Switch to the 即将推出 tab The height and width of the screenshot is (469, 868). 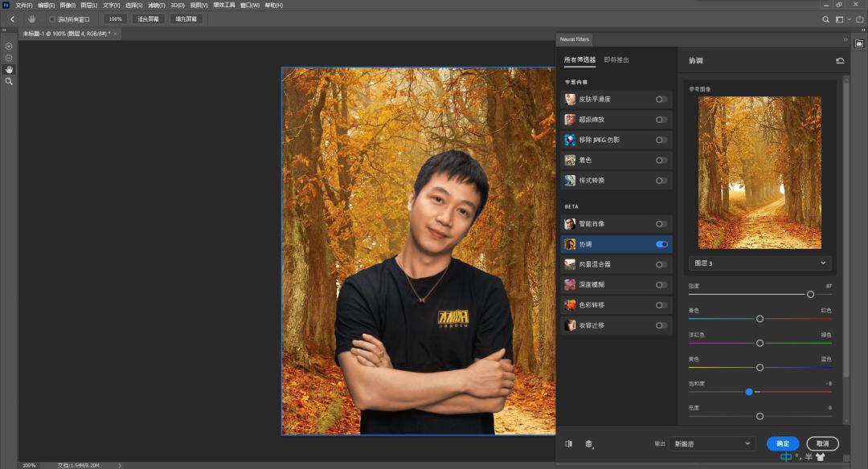click(x=615, y=59)
